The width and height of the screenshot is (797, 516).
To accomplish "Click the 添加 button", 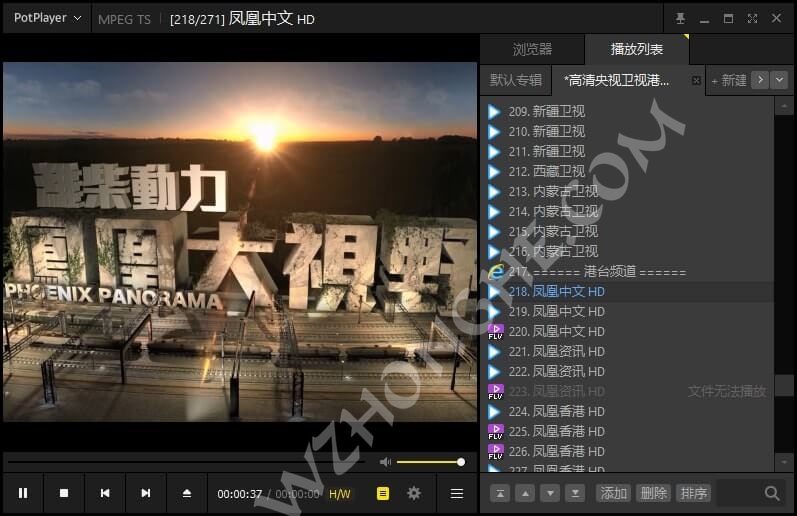I will click(613, 493).
